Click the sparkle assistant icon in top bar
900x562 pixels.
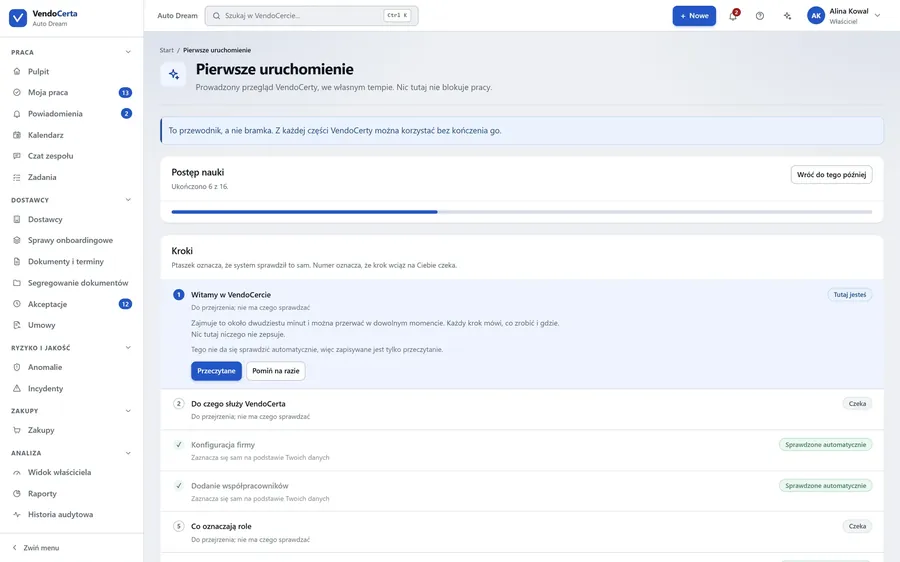[x=787, y=15]
